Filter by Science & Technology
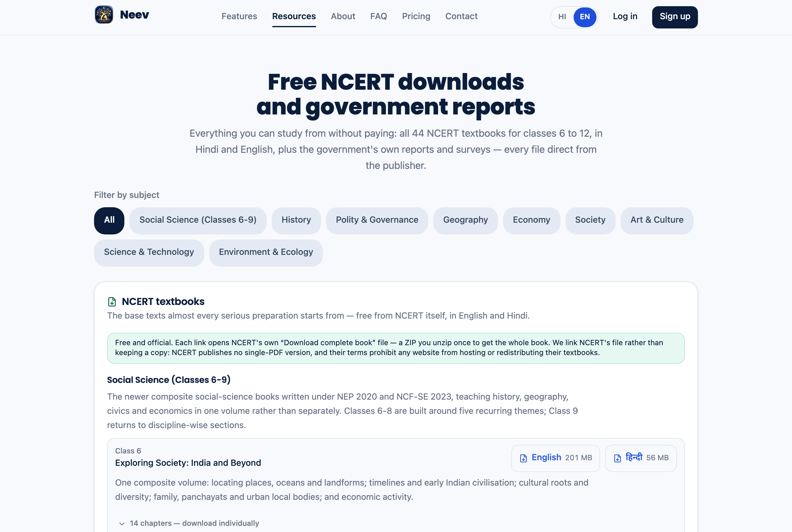 pos(149,253)
